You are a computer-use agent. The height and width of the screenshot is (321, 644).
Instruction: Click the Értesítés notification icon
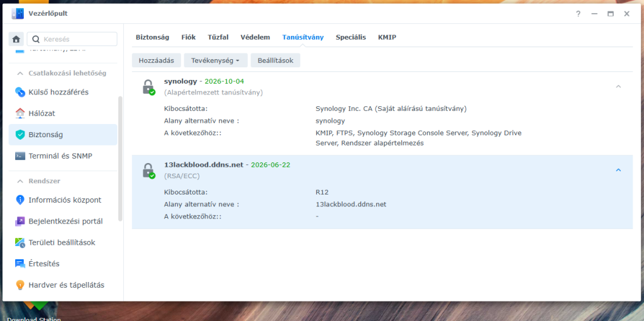[19, 264]
